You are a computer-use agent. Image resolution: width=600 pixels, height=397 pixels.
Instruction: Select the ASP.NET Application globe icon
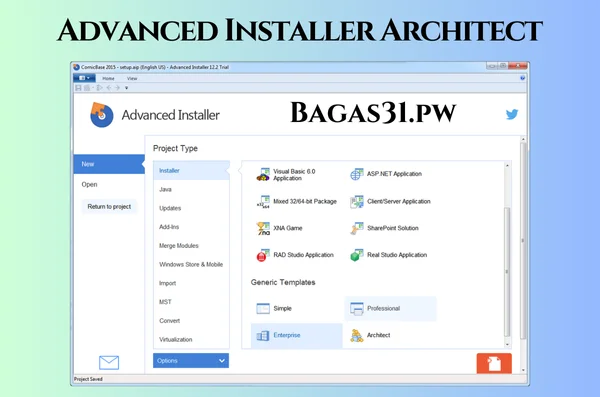click(x=357, y=174)
